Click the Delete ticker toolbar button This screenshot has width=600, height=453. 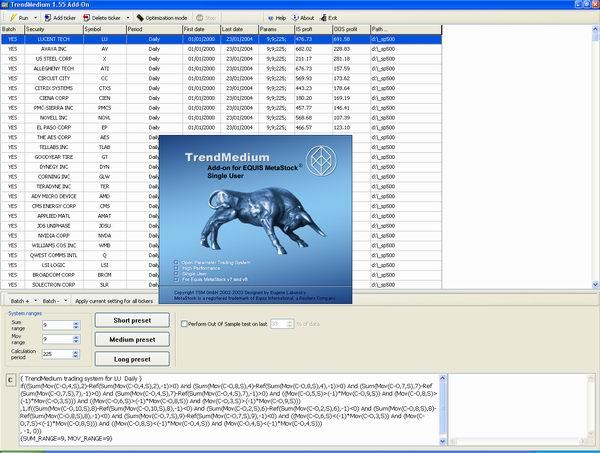102,18
